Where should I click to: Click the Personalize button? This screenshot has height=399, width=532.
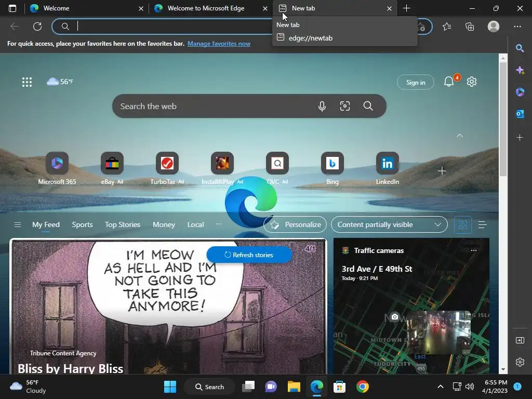pyautogui.click(x=295, y=224)
